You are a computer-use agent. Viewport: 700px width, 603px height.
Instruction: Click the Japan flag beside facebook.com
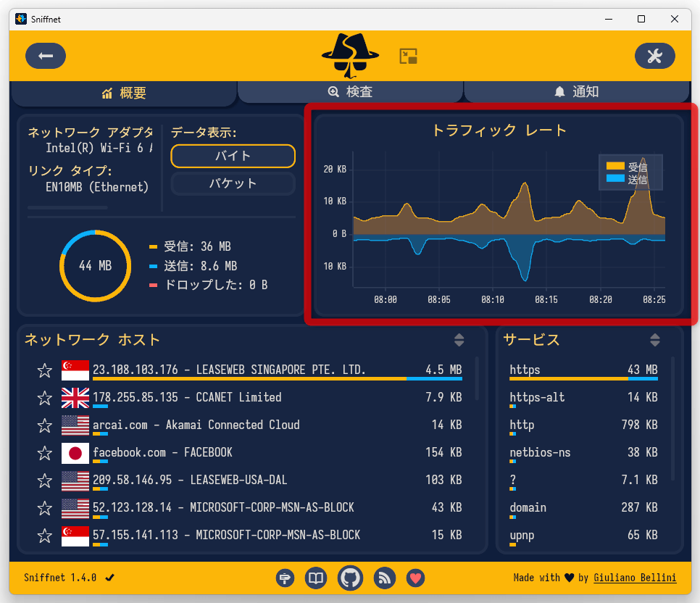(x=75, y=453)
